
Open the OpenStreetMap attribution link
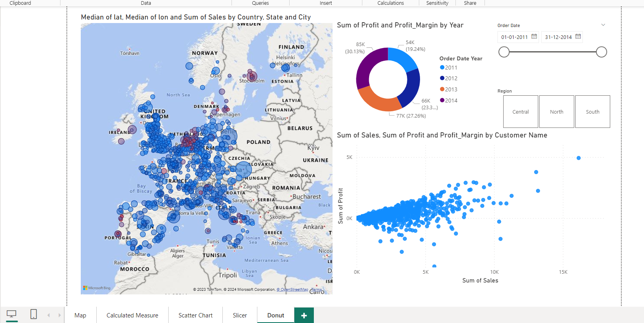pos(292,290)
